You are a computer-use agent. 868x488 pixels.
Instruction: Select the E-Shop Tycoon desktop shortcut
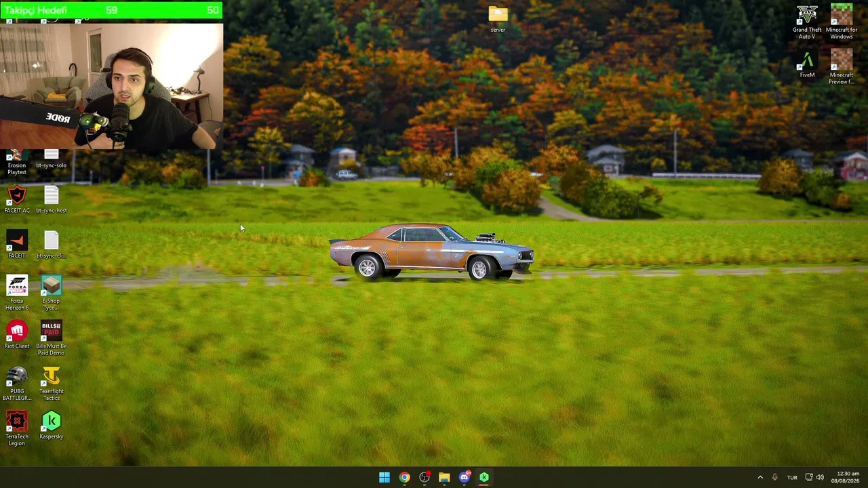click(x=52, y=293)
